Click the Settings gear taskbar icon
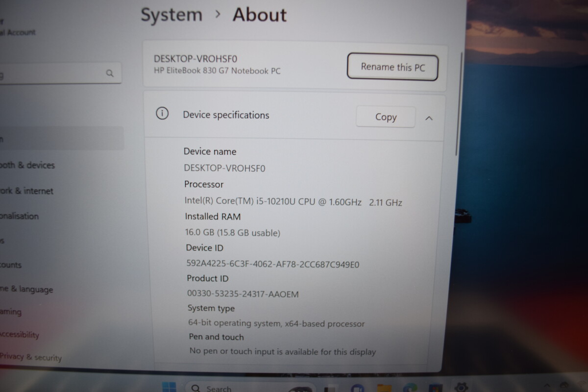Screen dimensions: 588x392 click(x=462, y=388)
